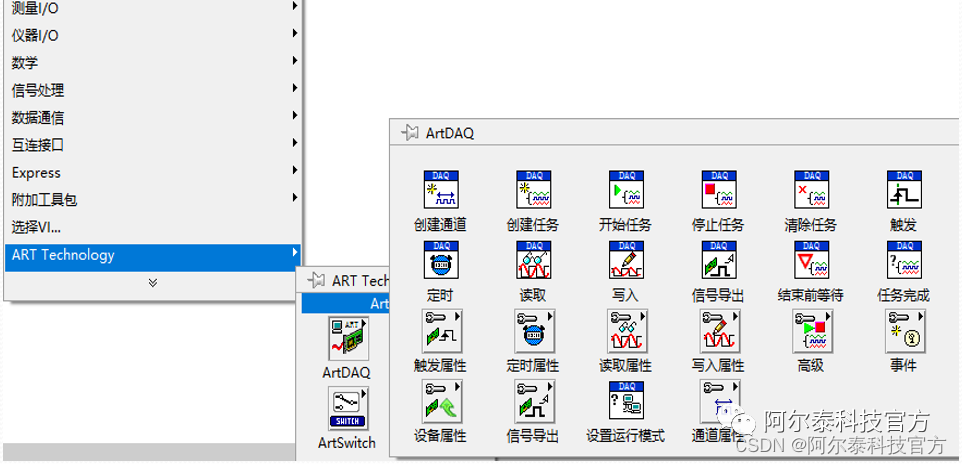Expand the 数据通信 submenu arrow
Image resolution: width=962 pixels, height=464 pixels.
(295, 115)
